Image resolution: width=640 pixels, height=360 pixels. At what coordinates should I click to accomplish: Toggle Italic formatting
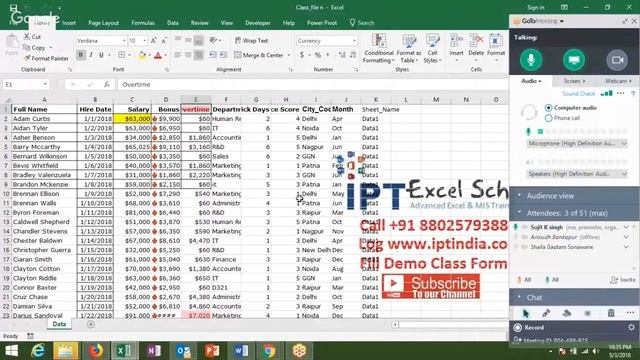tap(91, 55)
